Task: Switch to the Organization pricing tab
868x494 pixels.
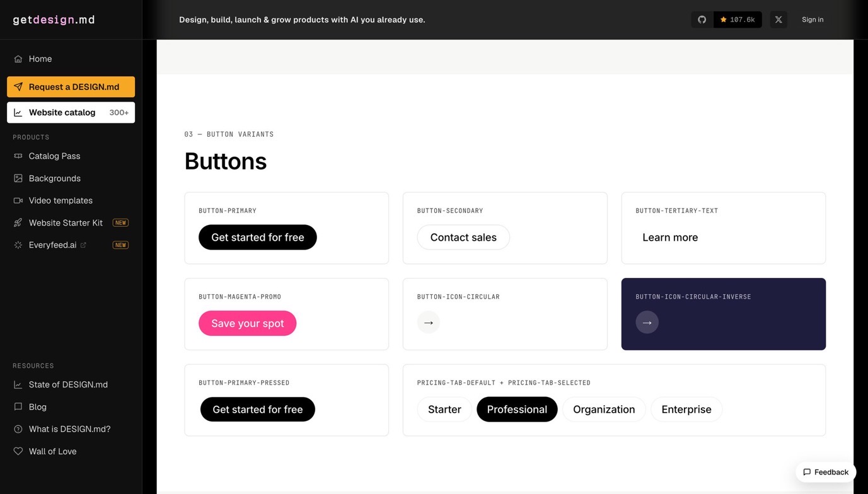Action: tap(604, 410)
